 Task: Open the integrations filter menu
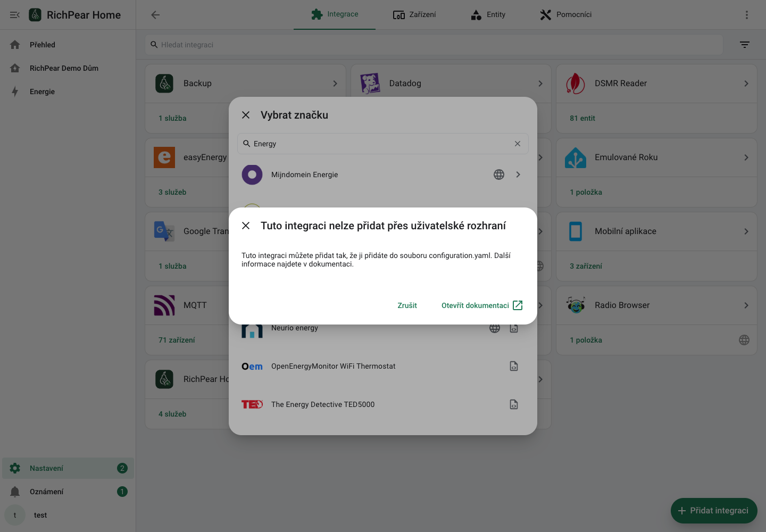tap(745, 45)
